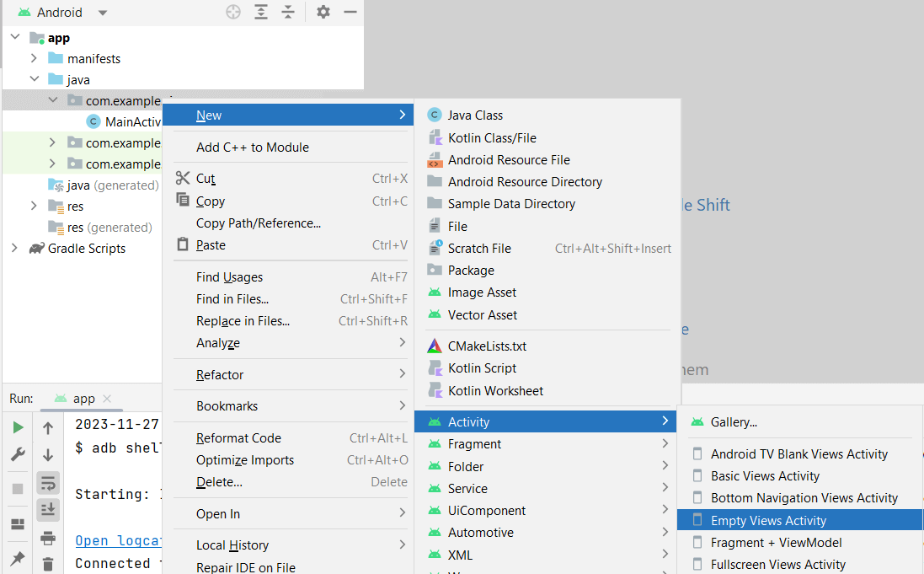Viewport: 924px width, 574px height.
Task: Open the Android project view dropdown
Action: [103, 13]
